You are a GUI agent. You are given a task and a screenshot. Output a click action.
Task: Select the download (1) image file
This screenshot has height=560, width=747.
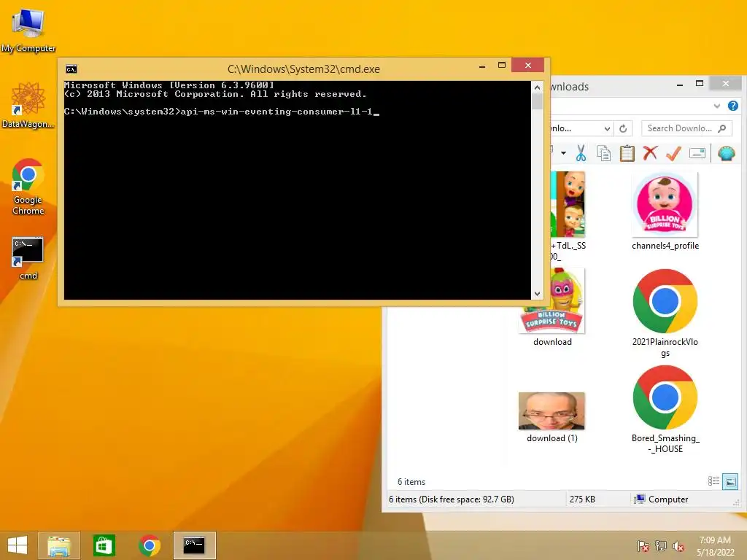pos(551,417)
